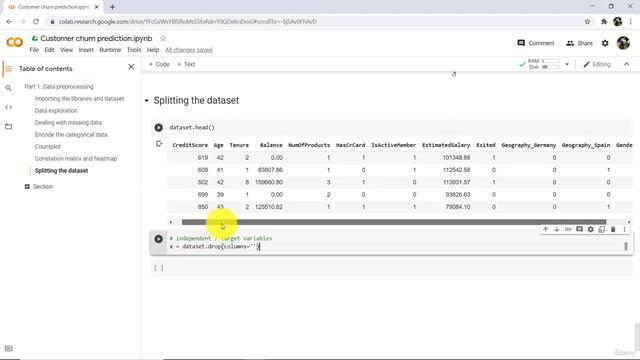
Task: Run the dataset.drop code cell
Action: [158, 239]
